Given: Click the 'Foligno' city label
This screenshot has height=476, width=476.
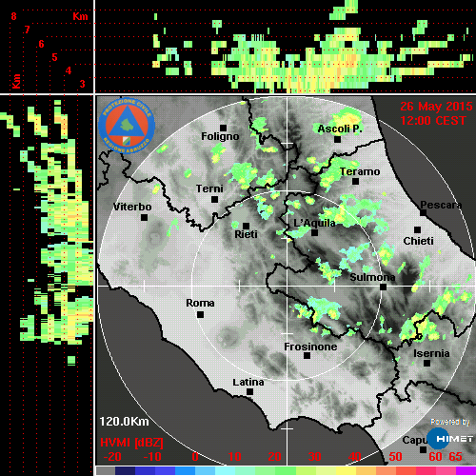Looking at the screenshot, I should (x=220, y=136).
